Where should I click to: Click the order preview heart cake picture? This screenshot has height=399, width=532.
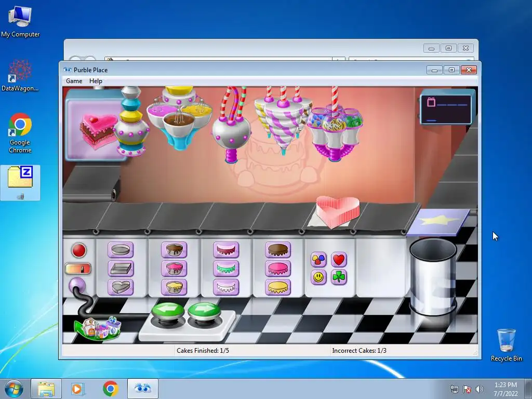point(98,131)
